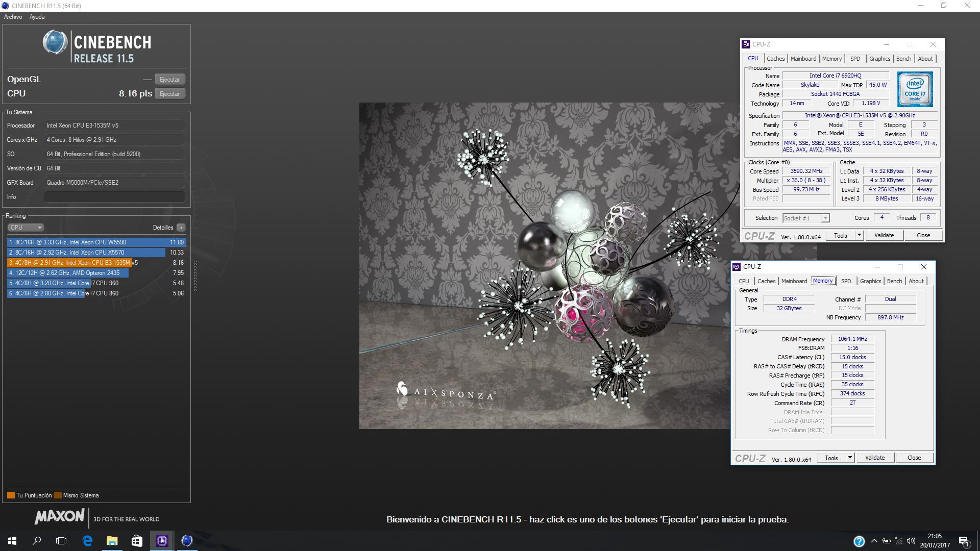Image resolution: width=980 pixels, height=551 pixels.
Task: Open Task View on the taskbar
Action: 61,541
